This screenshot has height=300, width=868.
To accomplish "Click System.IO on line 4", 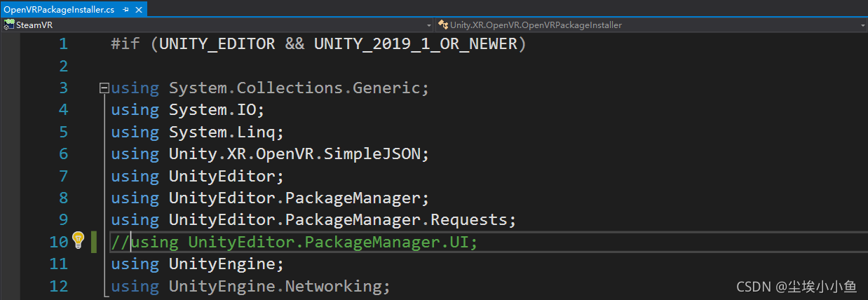I will tap(212, 110).
